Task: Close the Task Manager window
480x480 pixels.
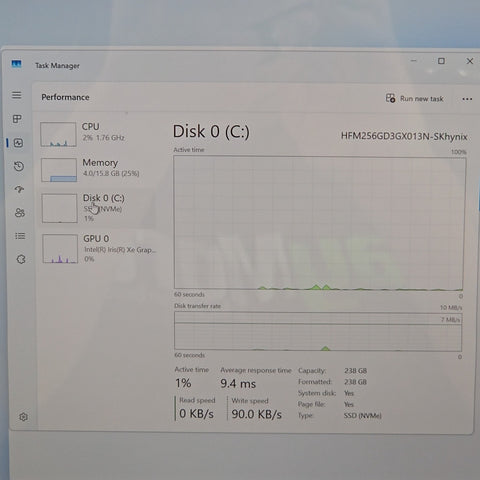Action: 470,61
